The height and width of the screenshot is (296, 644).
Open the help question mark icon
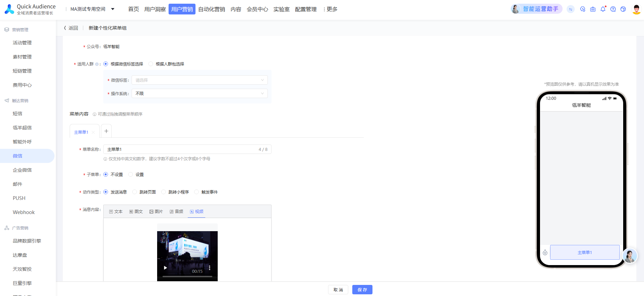613,9
